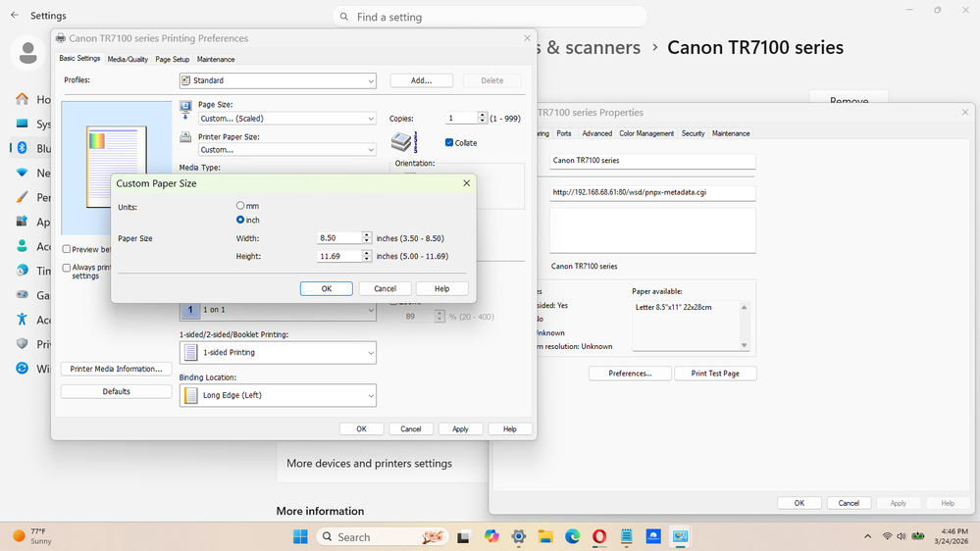Click the Width input field
The height and width of the screenshot is (551, 980).
339,238
